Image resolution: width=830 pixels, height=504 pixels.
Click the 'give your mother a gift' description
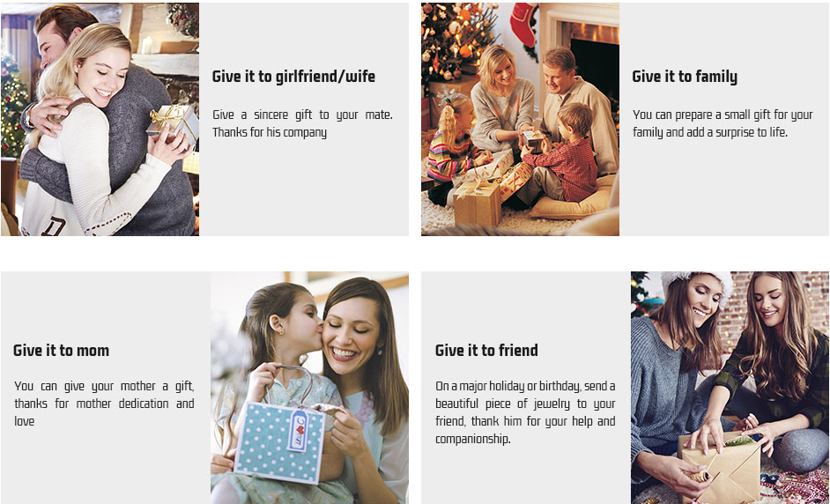(x=104, y=404)
